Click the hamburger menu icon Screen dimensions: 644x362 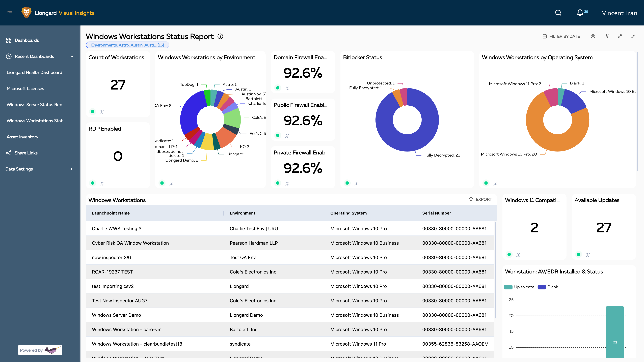(x=10, y=13)
